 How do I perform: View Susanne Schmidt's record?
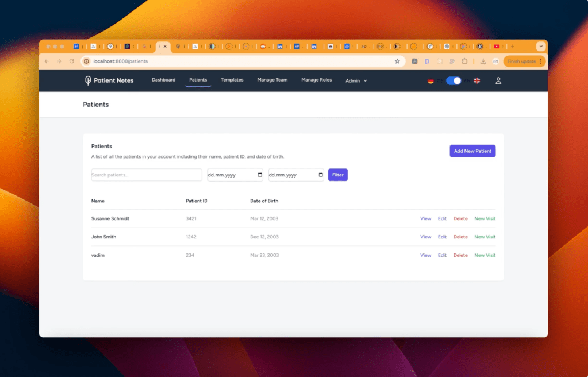426,218
